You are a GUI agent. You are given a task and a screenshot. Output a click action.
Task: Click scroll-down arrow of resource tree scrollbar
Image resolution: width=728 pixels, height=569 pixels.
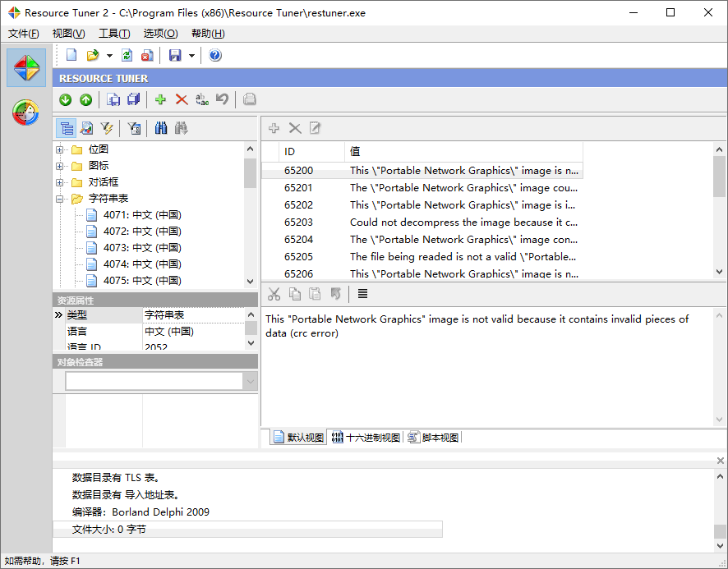(251, 282)
